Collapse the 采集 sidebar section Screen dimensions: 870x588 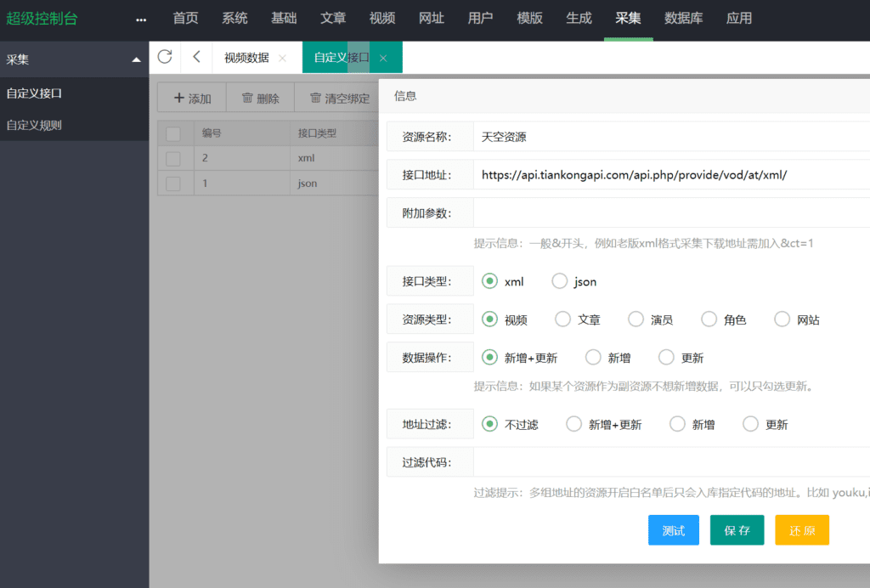(x=136, y=59)
